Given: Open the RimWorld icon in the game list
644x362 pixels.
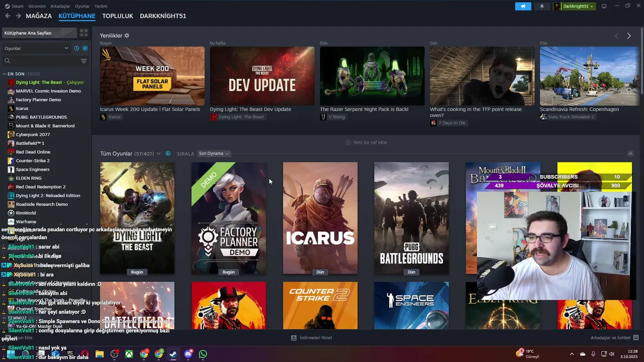Looking at the screenshot, I should pos(11,213).
